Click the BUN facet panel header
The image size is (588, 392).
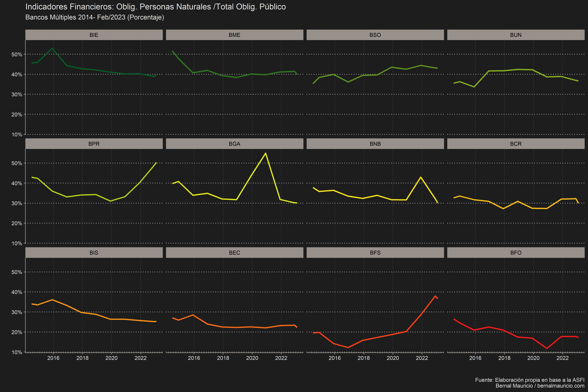tap(516, 35)
